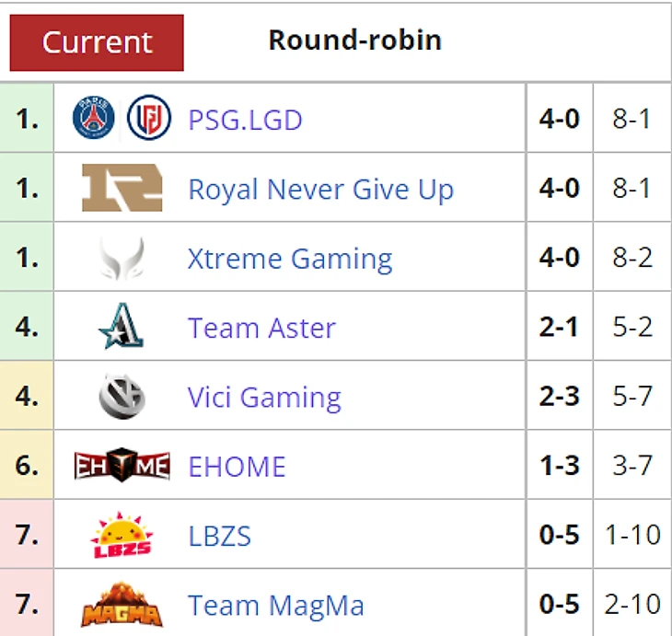Image resolution: width=672 pixels, height=636 pixels.
Task: Click the Round-robin header title
Action: click(354, 40)
